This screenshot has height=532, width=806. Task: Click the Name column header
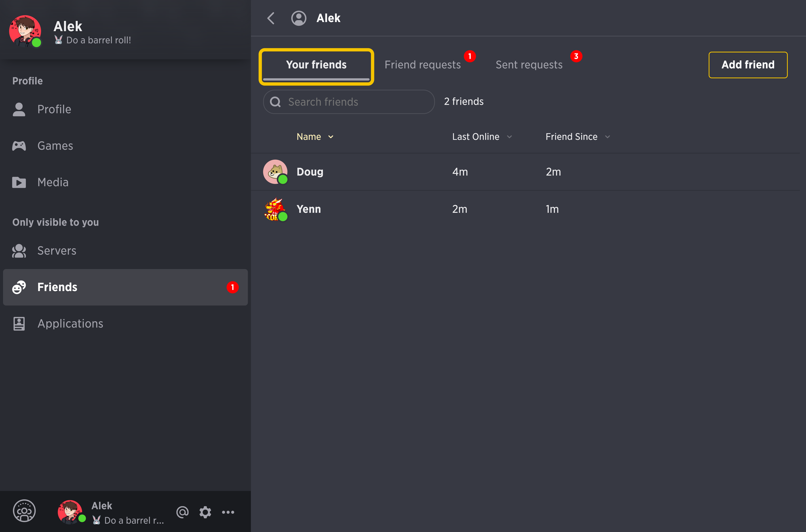(309, 137)
